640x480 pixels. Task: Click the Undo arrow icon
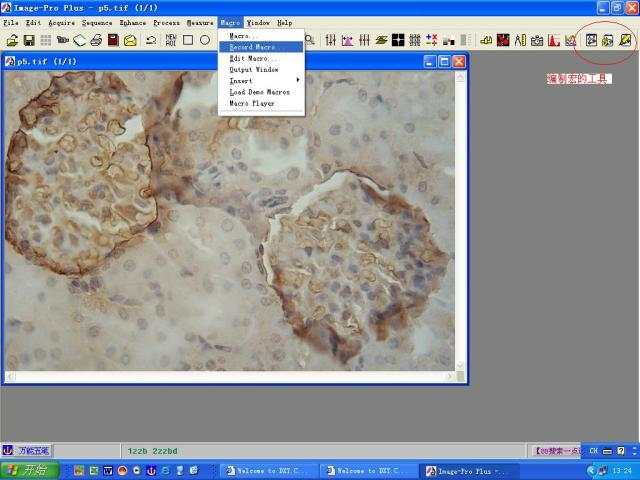click(x=151, y=40)
